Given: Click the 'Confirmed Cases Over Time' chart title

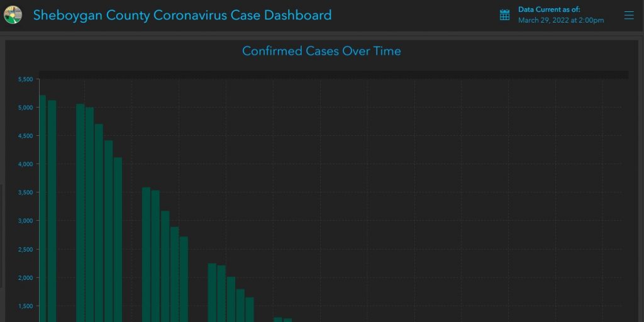Looking at the screenshot, I should (321, 51).
